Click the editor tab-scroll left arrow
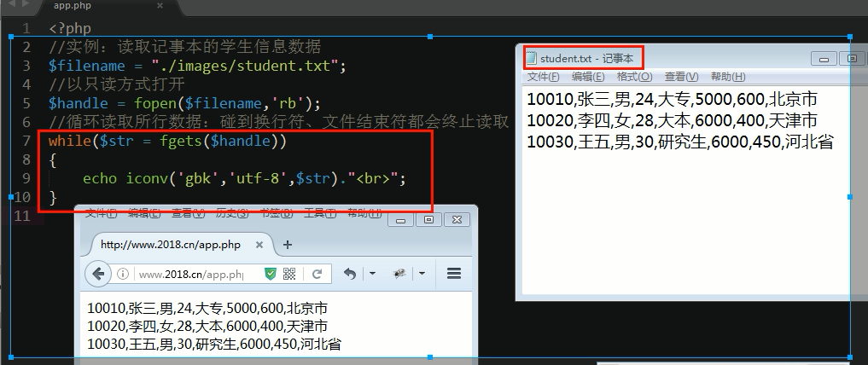The width and height of the screenshot is (868, 365). 12,4
